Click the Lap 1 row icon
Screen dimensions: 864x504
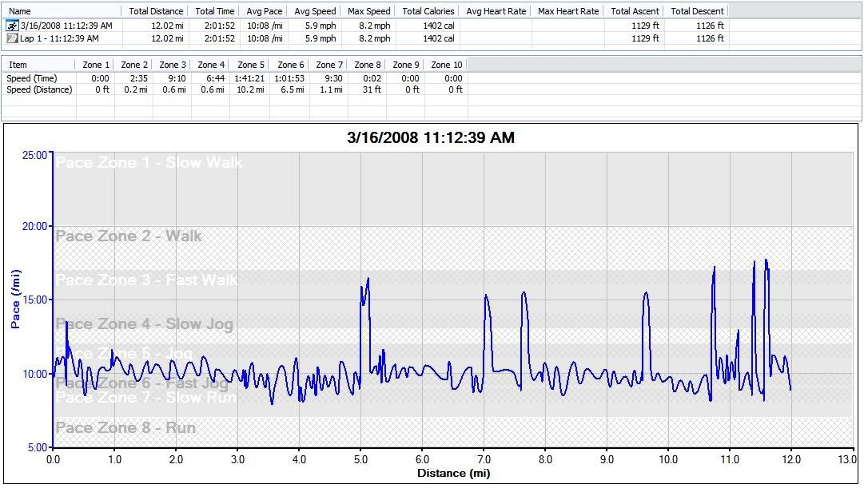(12, 38)
